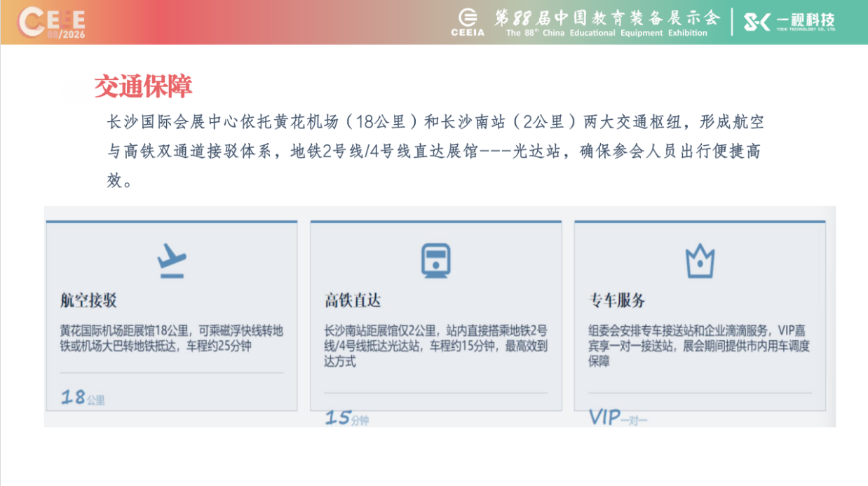
Task: Click the crown icon above 专车服务
Action: tap(700, 260)
